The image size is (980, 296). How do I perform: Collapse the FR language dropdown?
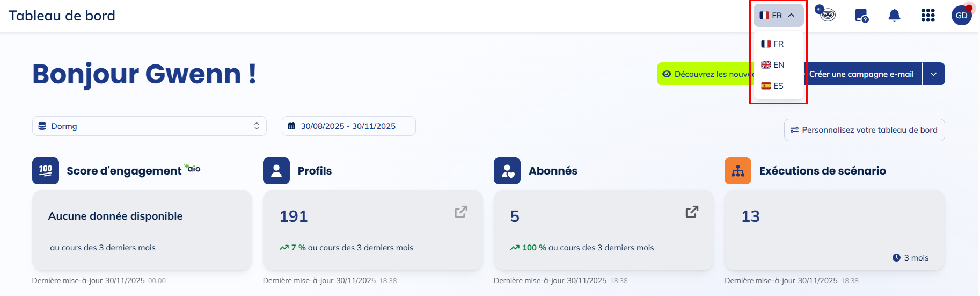point(778,16)
